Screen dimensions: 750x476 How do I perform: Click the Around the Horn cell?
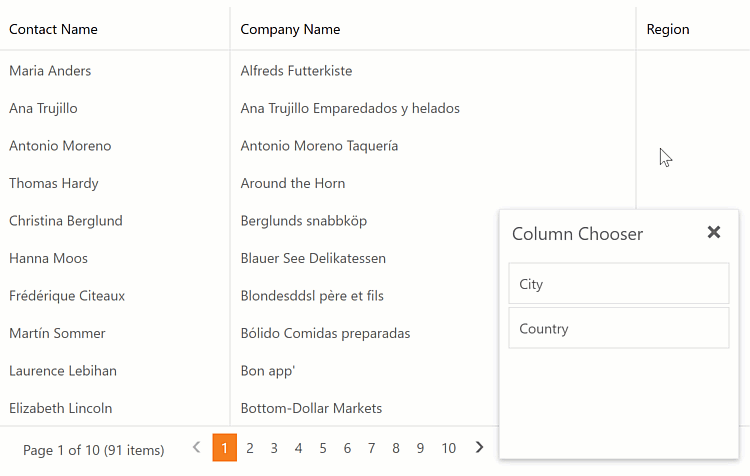coord(293,183)
